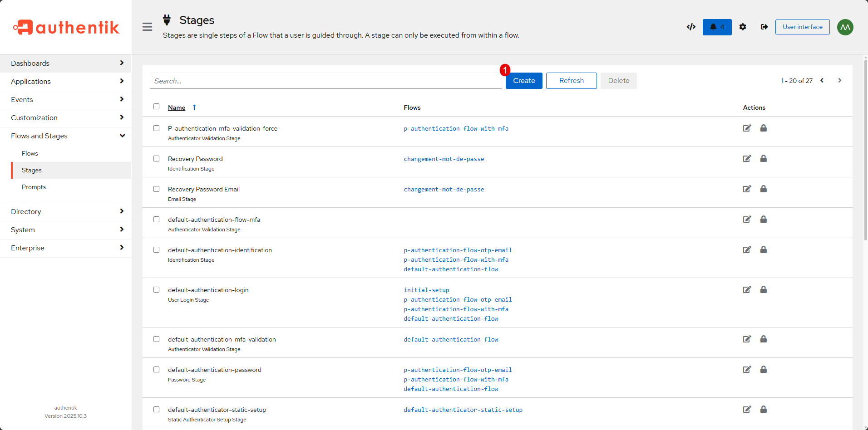Collapse the Flows and Stages section
Screen dimensions: 868x430
[x=66, y=136]
